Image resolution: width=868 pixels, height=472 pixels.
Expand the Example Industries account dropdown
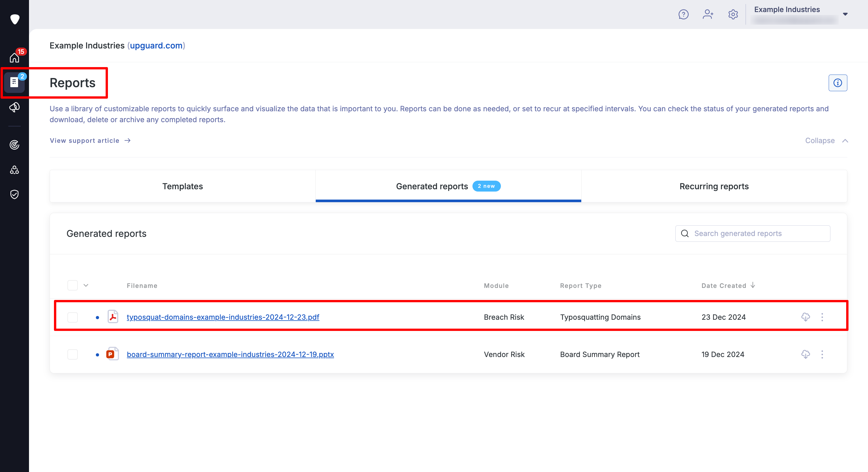845,14
